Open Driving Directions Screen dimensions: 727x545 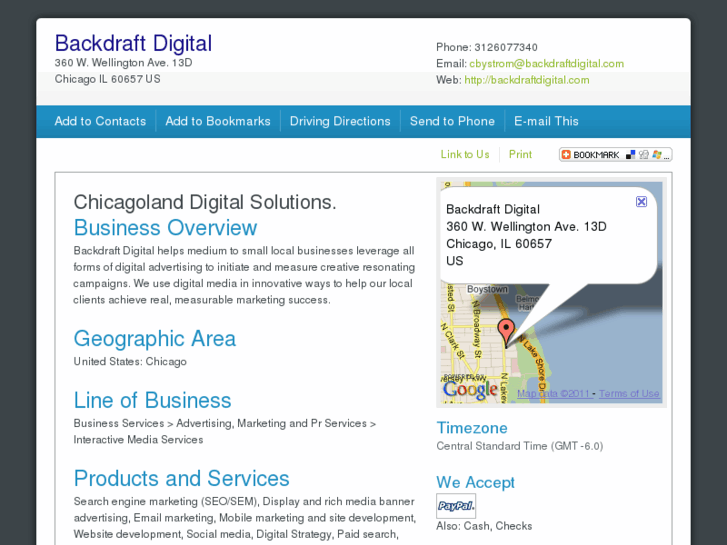[x=340, y=121]
